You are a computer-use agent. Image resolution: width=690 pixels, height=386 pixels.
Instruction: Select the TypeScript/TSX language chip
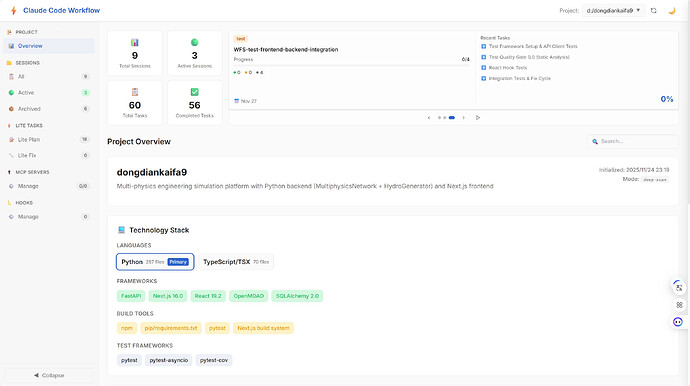(236, 262)
